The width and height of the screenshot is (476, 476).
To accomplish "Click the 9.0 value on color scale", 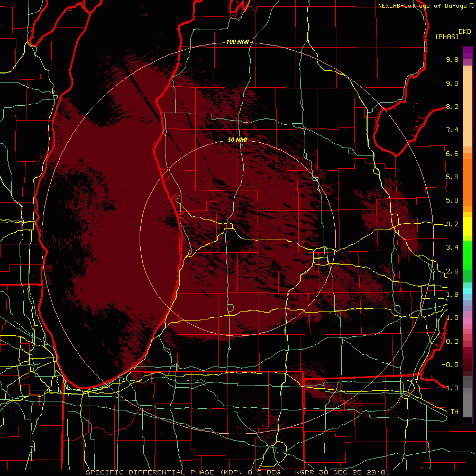I will point(452,83).
